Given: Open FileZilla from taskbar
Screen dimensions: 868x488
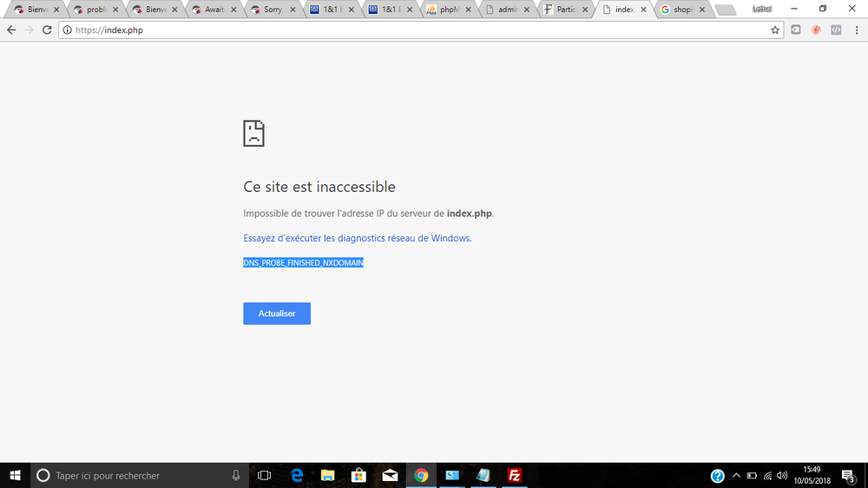Looking at the screenshot, I should click(x=514, y=475).
